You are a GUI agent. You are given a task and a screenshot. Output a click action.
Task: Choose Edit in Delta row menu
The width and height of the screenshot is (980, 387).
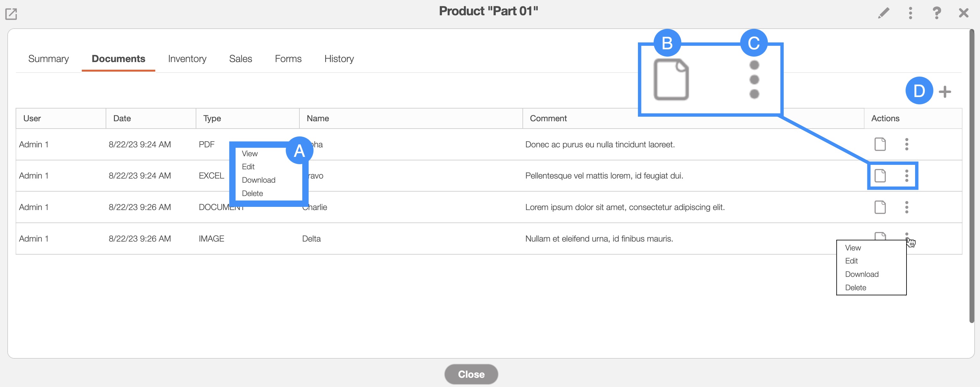[851, 261]
